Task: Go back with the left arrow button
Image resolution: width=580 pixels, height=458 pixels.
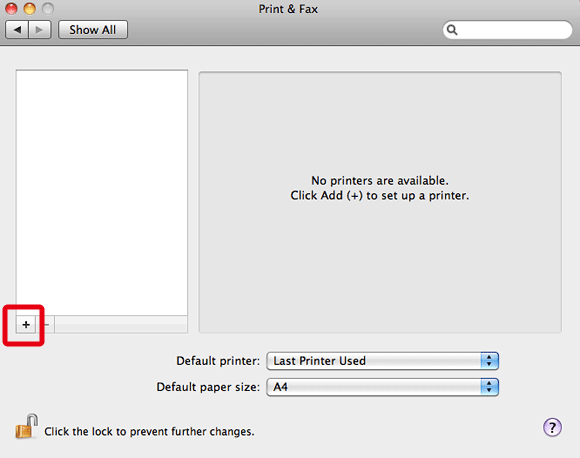Action: point(17,30)
